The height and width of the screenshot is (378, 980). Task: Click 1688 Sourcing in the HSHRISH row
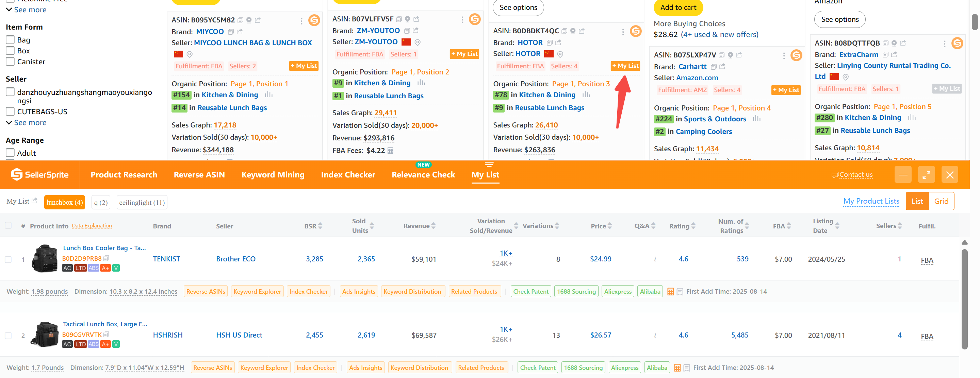pos(583,368)
